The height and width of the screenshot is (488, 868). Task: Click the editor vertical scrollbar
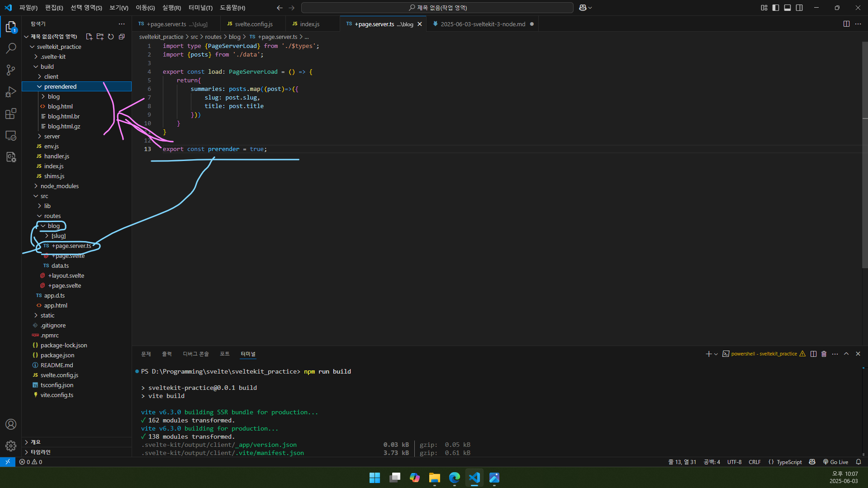pos(865,154)
